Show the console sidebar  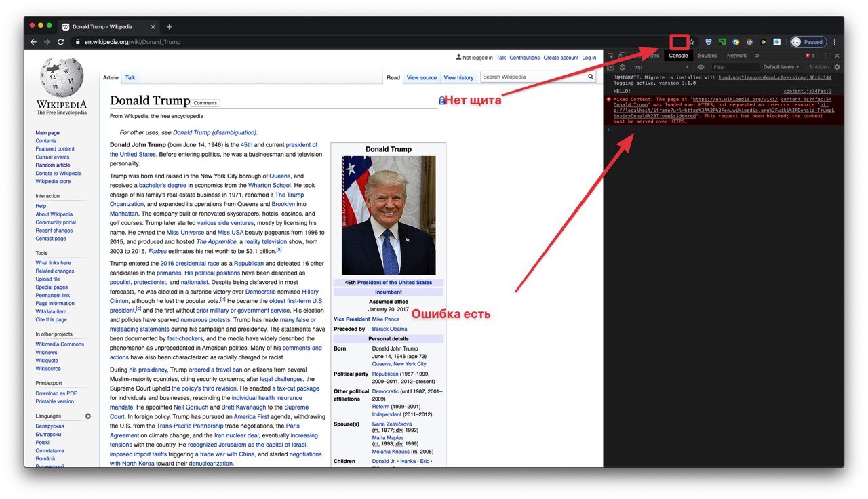point(610,67)
